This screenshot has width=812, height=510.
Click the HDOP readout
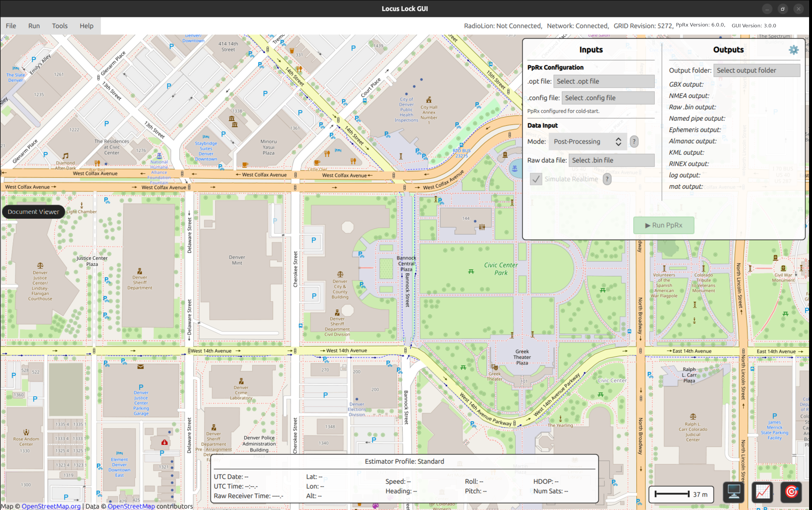coord(546,481)
